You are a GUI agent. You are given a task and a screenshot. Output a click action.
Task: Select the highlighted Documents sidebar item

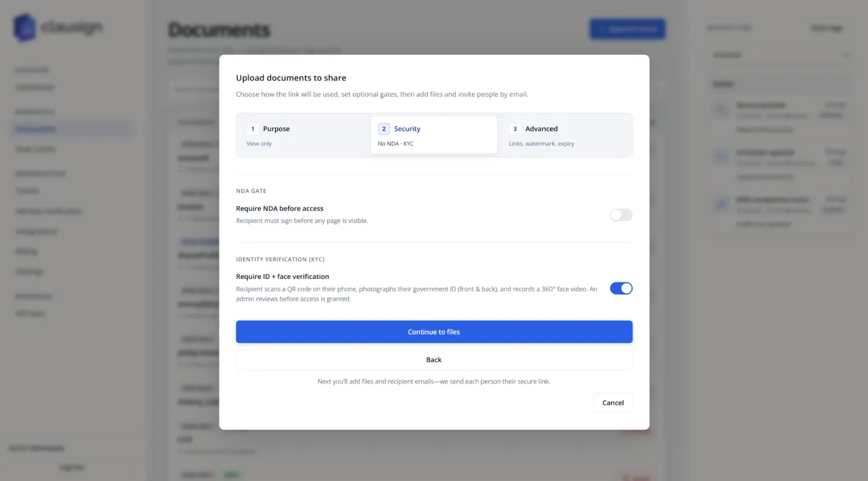[73, 129]
